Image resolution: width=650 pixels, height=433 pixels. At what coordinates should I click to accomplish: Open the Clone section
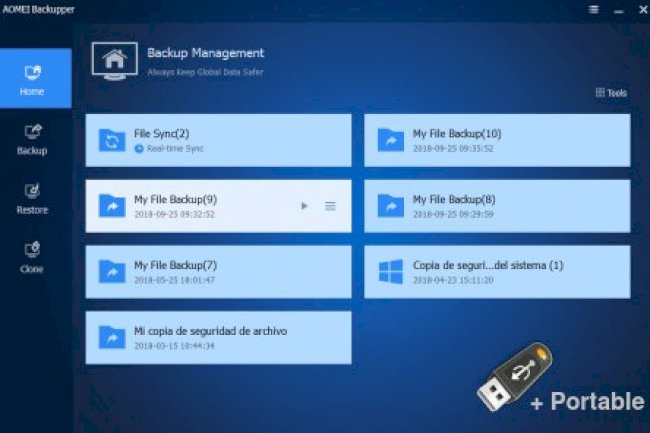point(32,256)
